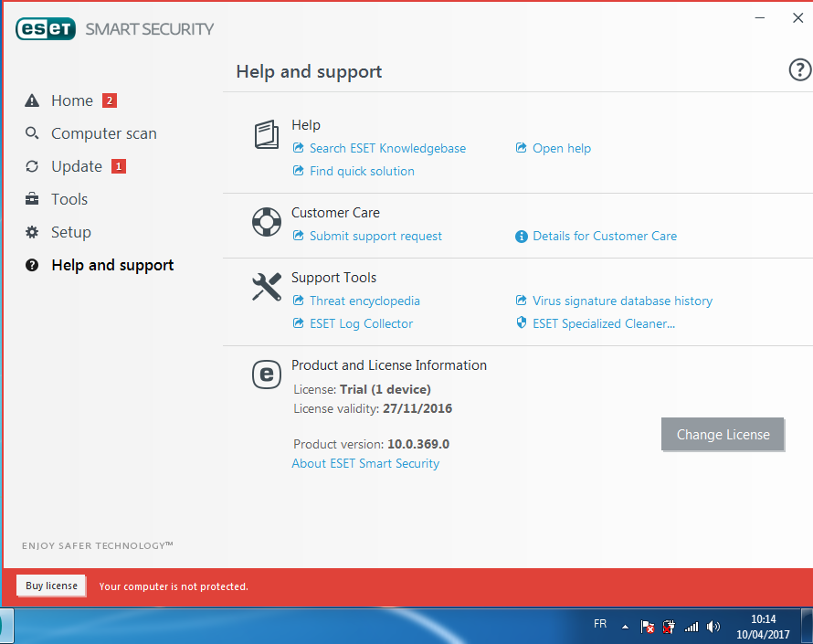Click the wrench and screwdriver Support Tools icon

(267, 287)
